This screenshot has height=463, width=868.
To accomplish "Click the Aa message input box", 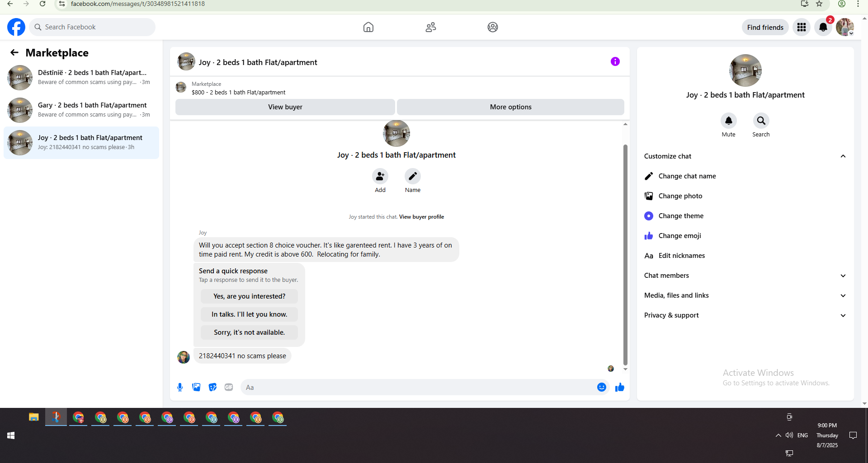I will click(x=418, y=387).
